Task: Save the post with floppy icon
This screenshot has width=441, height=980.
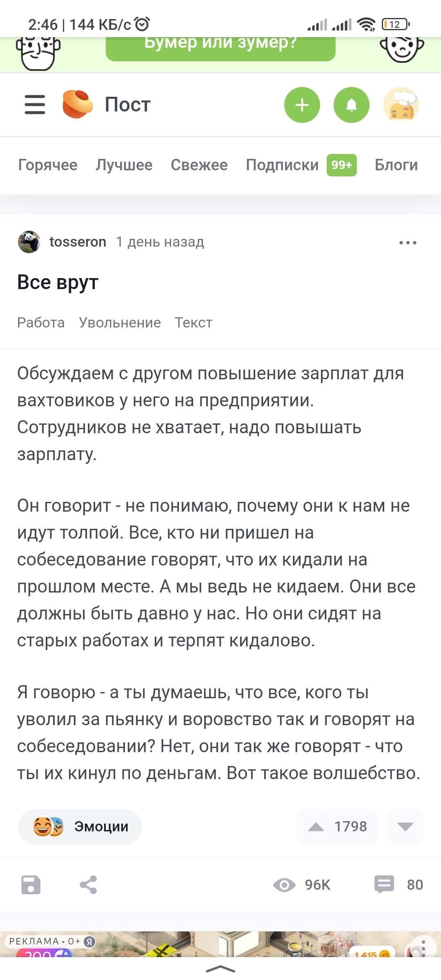Action: coord(31,885)
